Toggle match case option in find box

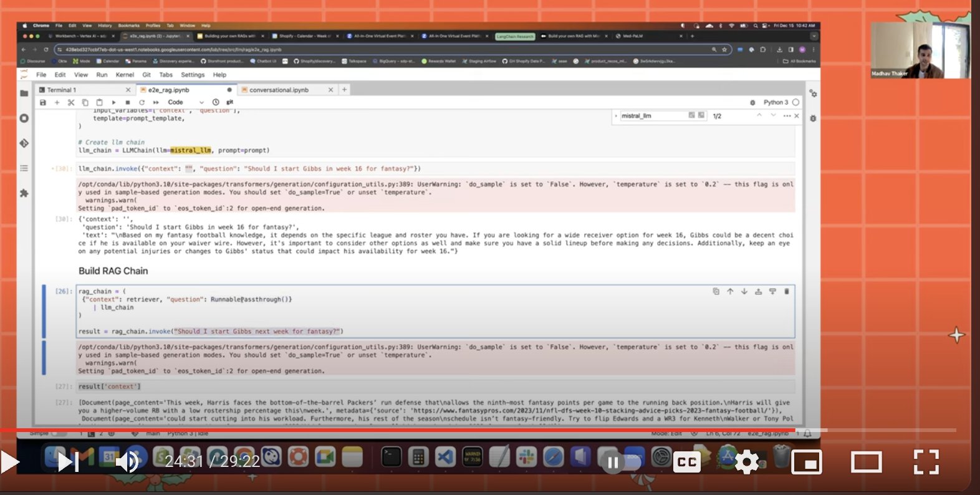coord(691,115)
